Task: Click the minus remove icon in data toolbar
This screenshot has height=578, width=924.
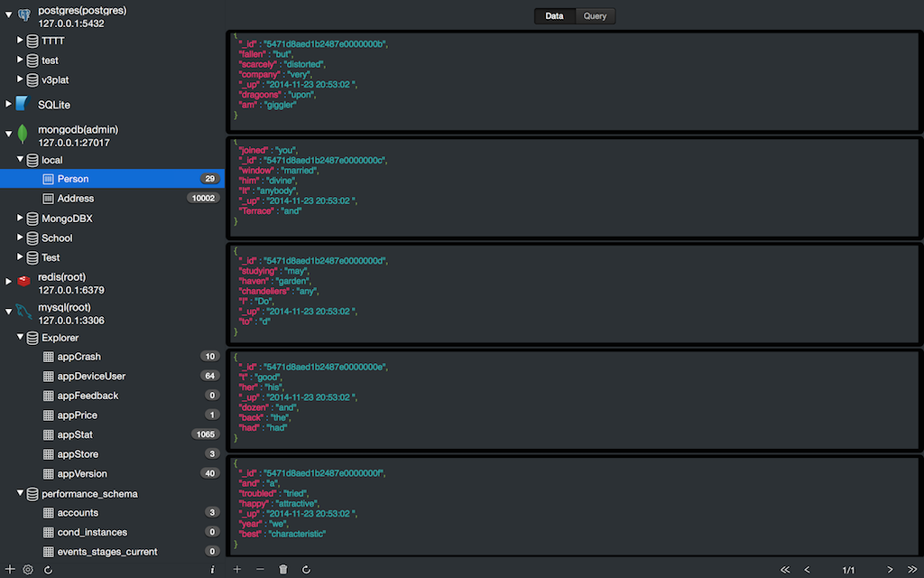Action: 261,570
